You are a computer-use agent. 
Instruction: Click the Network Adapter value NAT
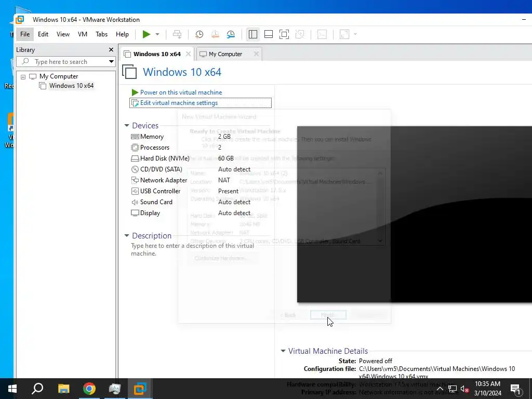pos(224,180)
